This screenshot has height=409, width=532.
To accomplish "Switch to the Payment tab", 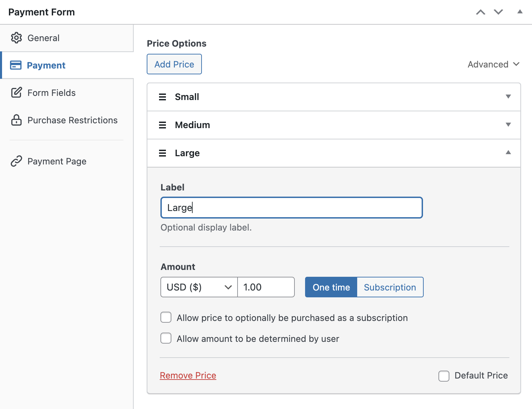I will pyautogui.click(x=46, y=65).
